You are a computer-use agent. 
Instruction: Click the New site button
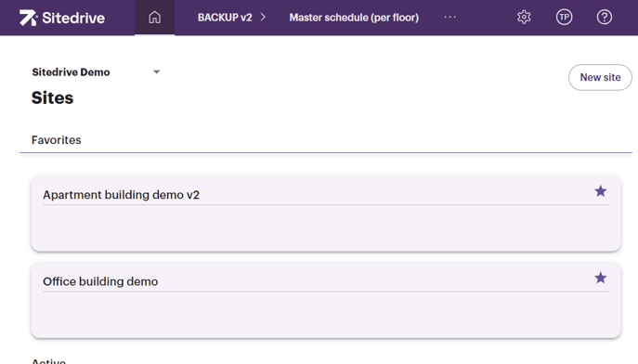pos(600,77)
